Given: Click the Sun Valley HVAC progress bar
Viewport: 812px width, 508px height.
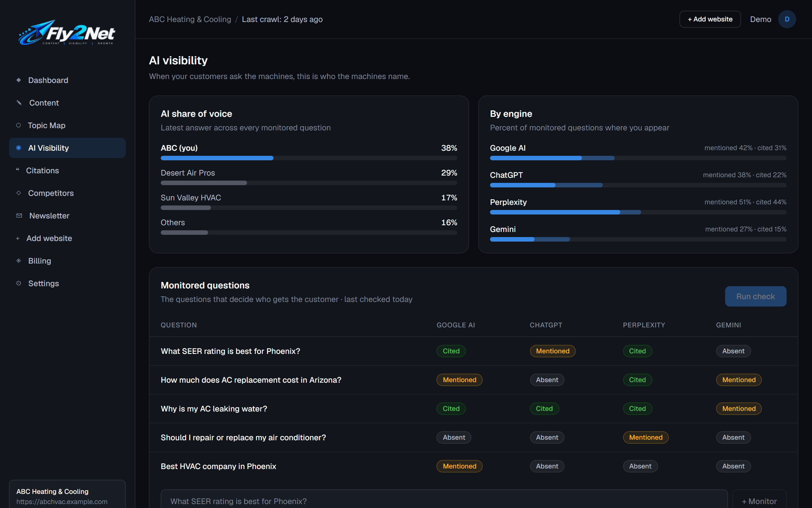Looking at the screenshot, I should tap(309, 208).
